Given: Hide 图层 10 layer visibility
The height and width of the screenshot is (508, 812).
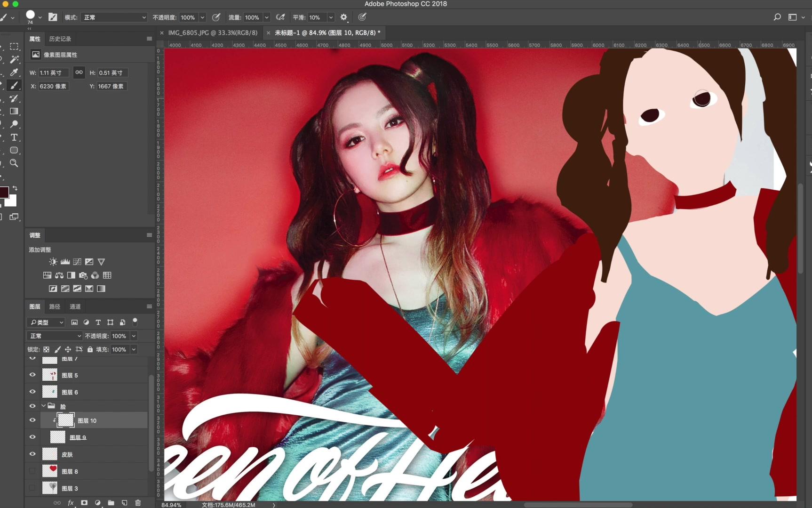Looking at the screenshot, I should pos(32,420).
